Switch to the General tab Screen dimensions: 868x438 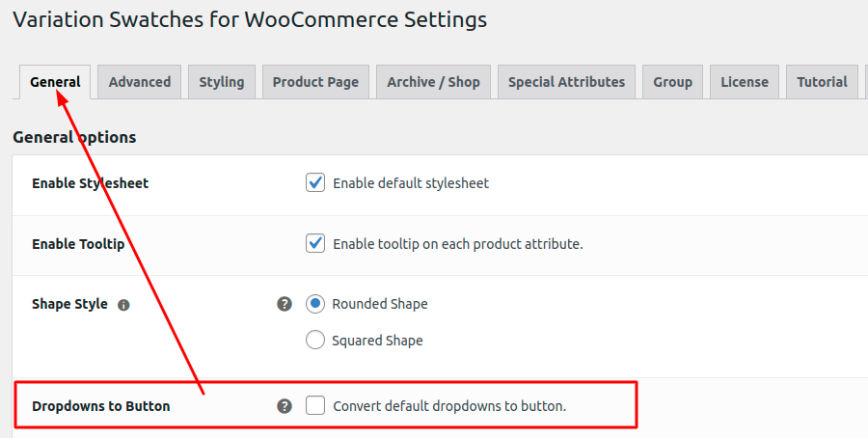(x=55, y=82)
